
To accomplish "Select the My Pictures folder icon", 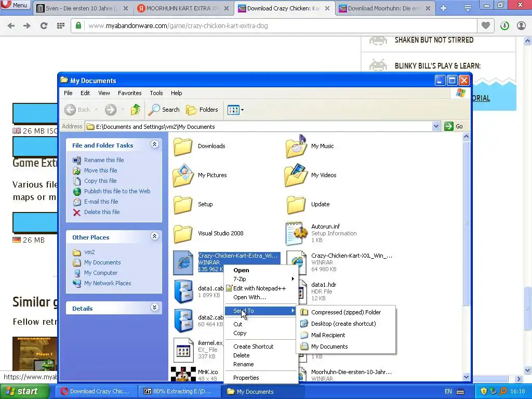I will [183, 176].
